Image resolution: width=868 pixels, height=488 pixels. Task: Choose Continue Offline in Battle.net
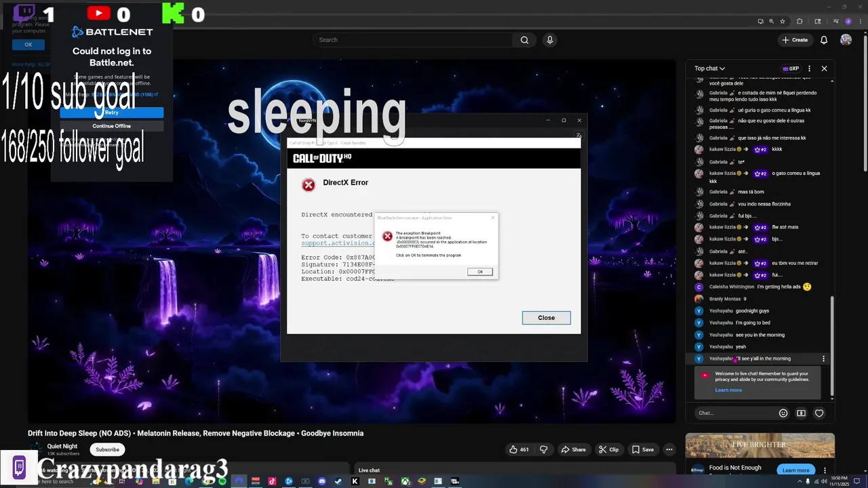pyautogui.click(x=112, y=126)
